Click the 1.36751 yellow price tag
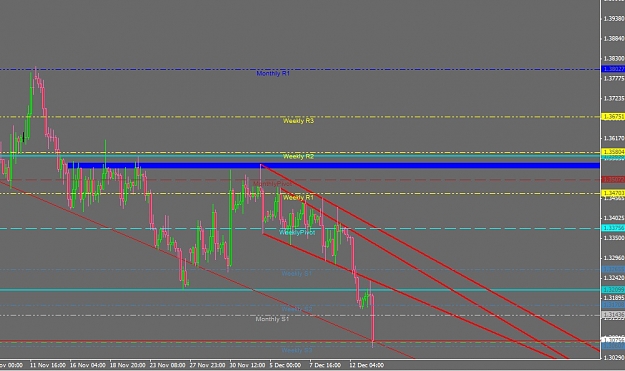 coord(613,117)
